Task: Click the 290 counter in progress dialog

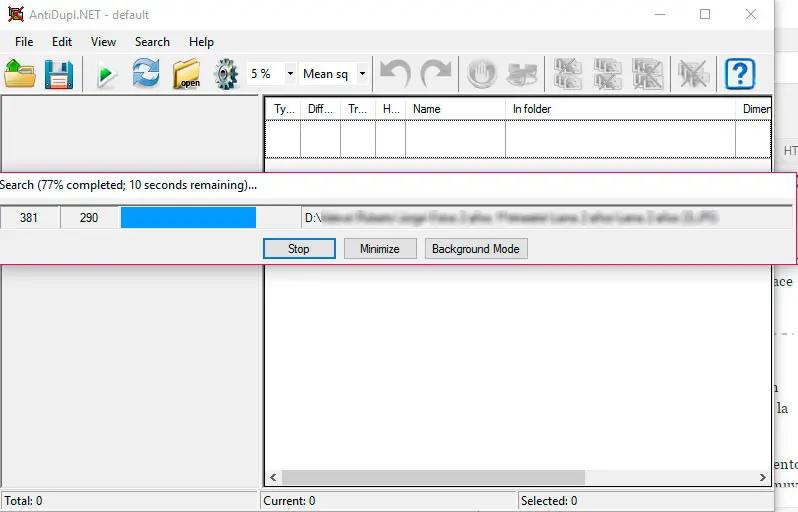Action: click(89, 218)
